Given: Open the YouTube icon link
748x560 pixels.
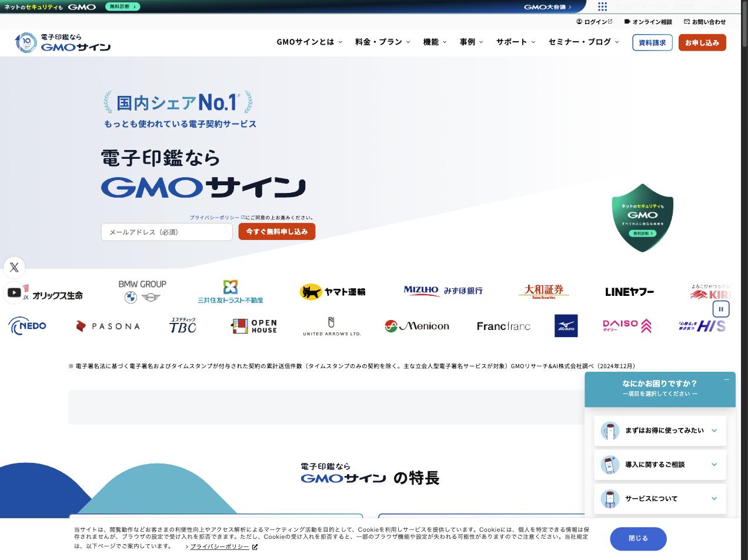Looking at the screenshot, I should 14,292.
